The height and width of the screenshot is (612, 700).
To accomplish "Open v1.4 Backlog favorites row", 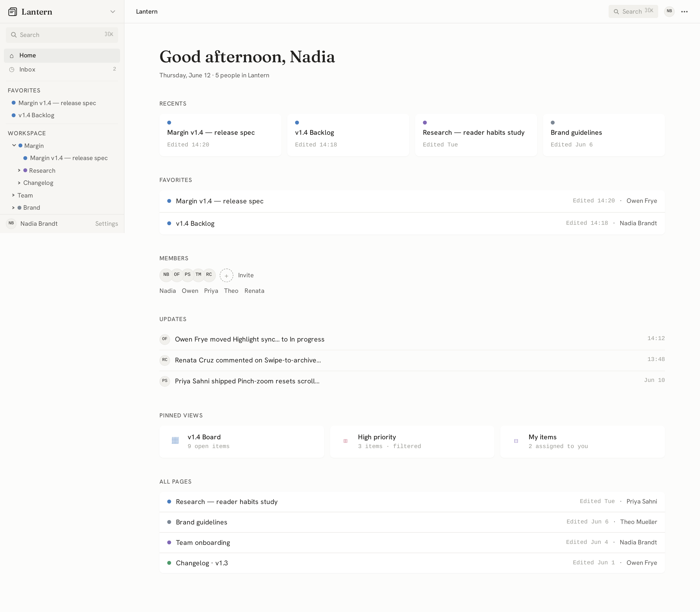I will tap(412, 223).
